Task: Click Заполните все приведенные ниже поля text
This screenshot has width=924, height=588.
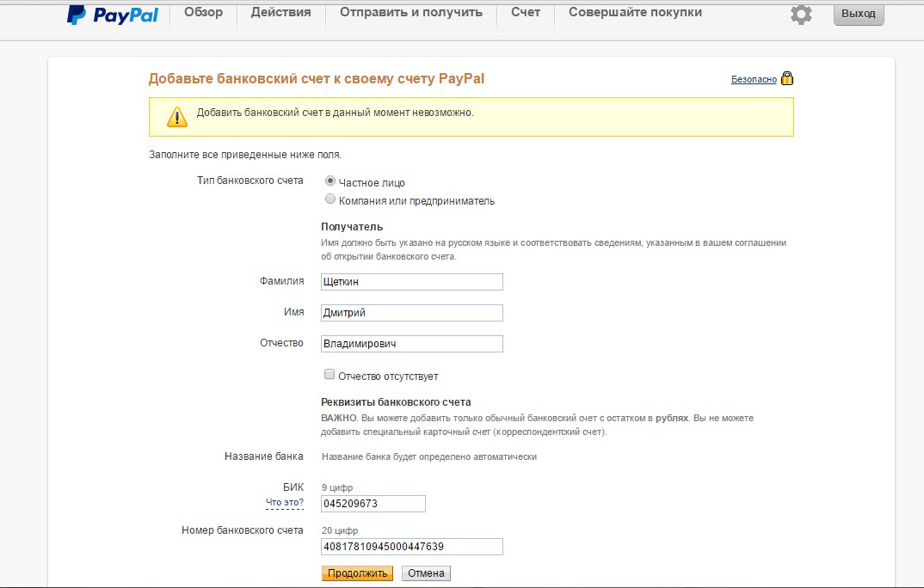Action: [x=245, y=155]
